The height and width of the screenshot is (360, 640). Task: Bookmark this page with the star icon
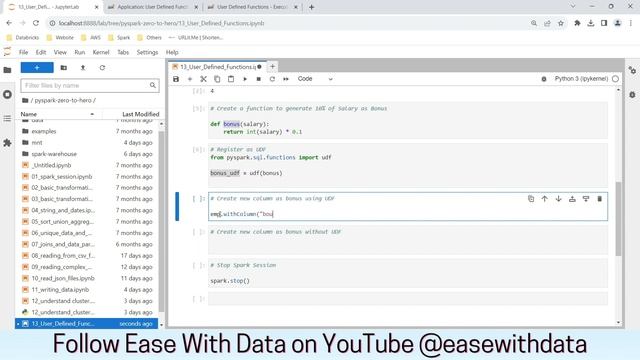(x=561, y=23)
